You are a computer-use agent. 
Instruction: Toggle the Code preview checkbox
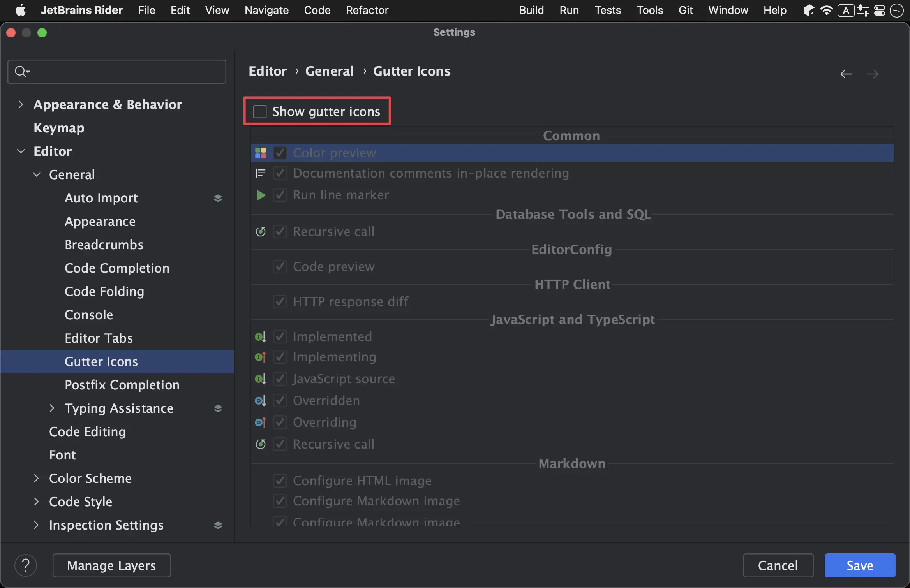click(280, 267)
